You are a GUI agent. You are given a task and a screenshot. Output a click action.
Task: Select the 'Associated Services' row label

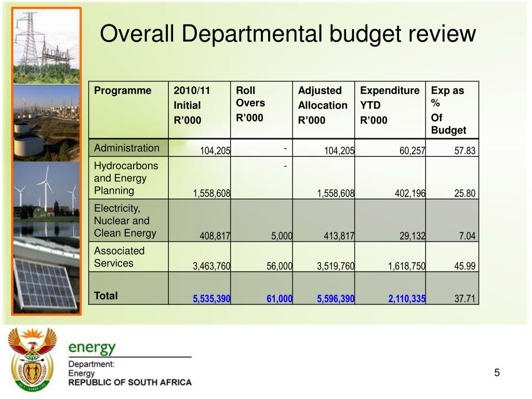tap(119, 257)
